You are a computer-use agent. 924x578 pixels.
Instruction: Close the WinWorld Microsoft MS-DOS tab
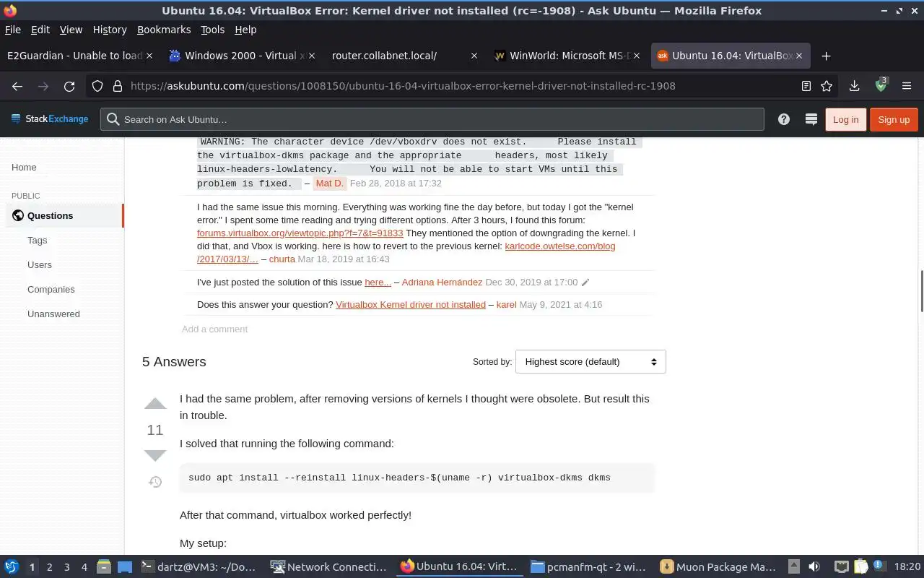[637, 56]
